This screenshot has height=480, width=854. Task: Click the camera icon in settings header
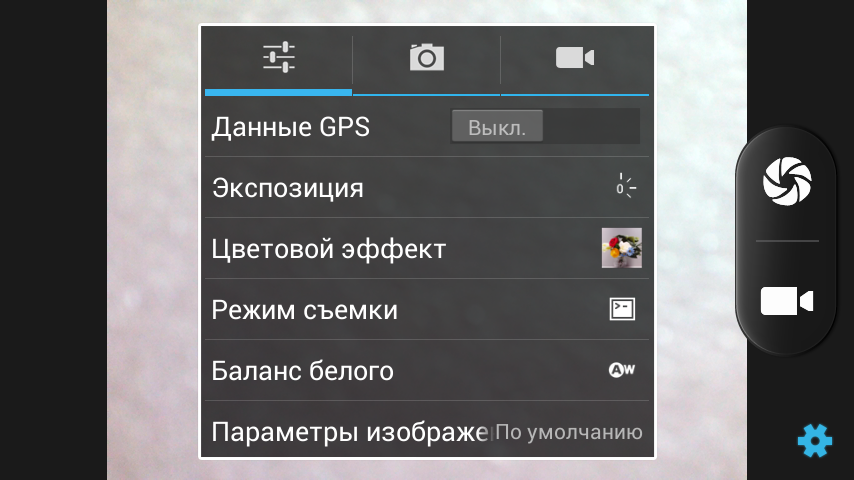(x=427, y=57)
